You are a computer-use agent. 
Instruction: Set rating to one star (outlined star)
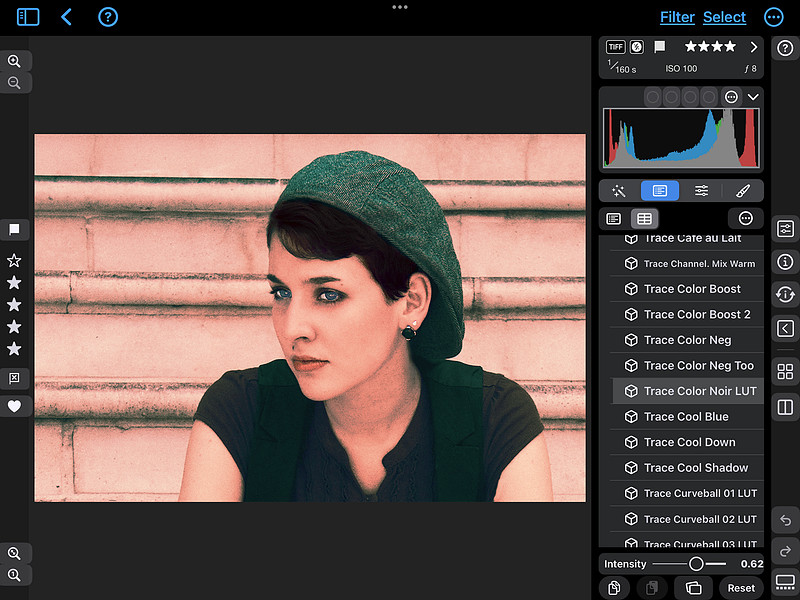coord(14,261)
